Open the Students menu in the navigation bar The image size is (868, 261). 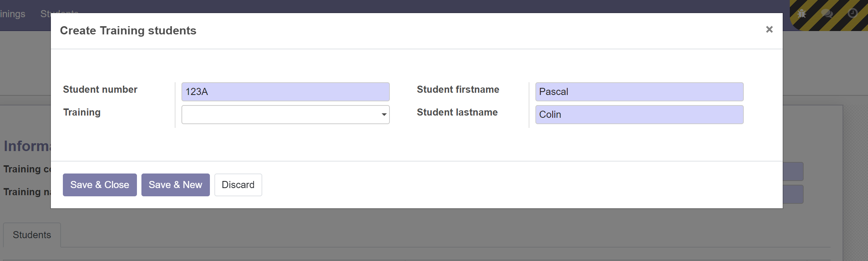pos(59,13)
